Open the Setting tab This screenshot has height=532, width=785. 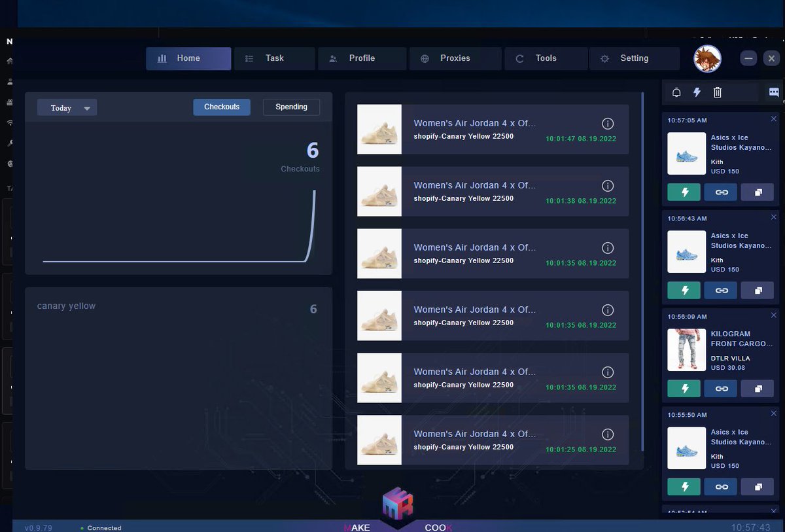pyautogui.click(x=634, y=58)
